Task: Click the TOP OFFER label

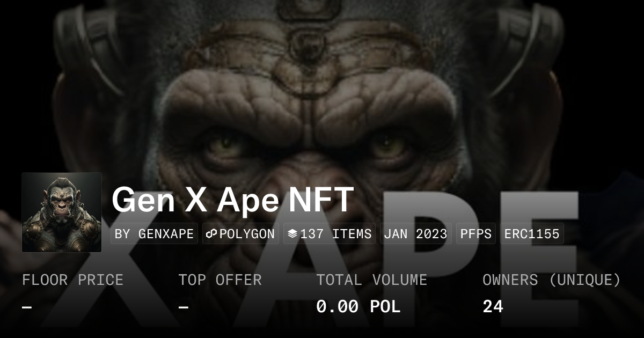Action: click(x=220, y=280)
